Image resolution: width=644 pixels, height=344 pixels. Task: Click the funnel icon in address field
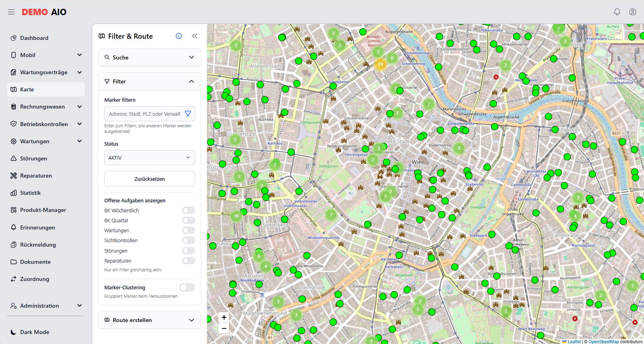coord(188,114)
